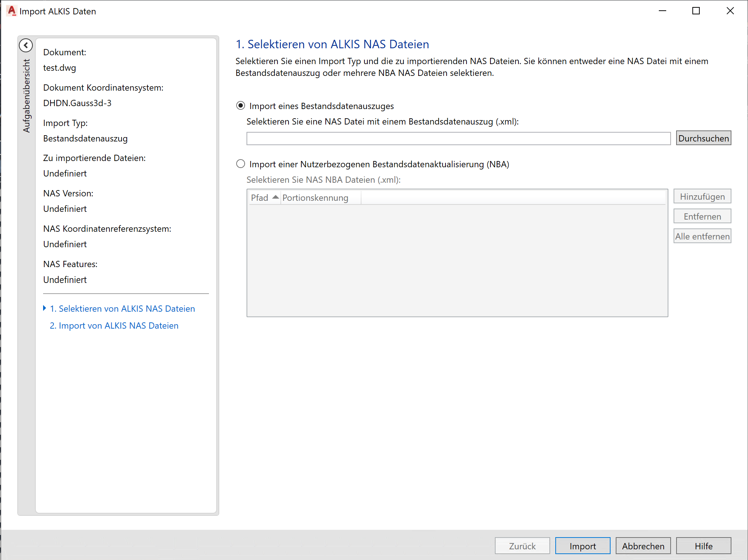Cancel the dialog with Abbrechen

(643, 546)
